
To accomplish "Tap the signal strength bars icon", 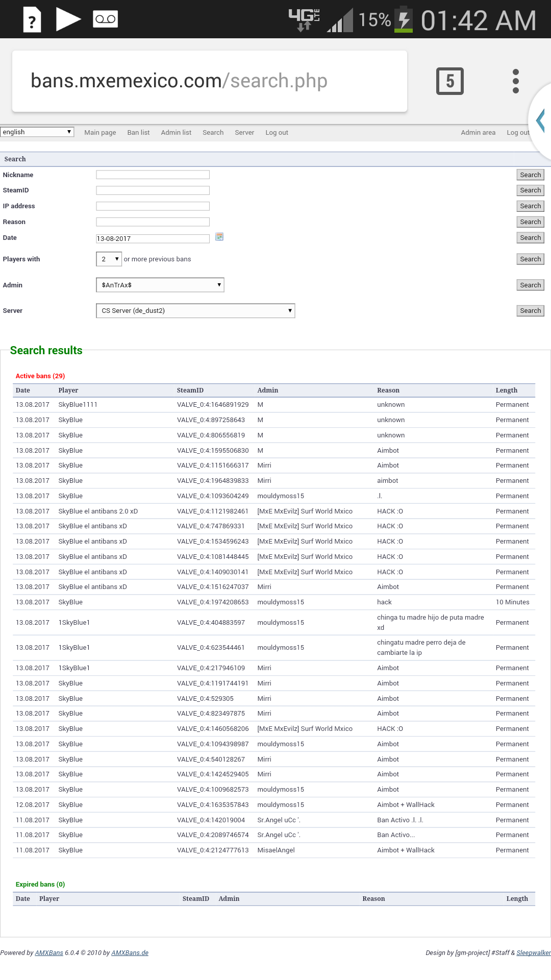I will click(x=340, y=20).
